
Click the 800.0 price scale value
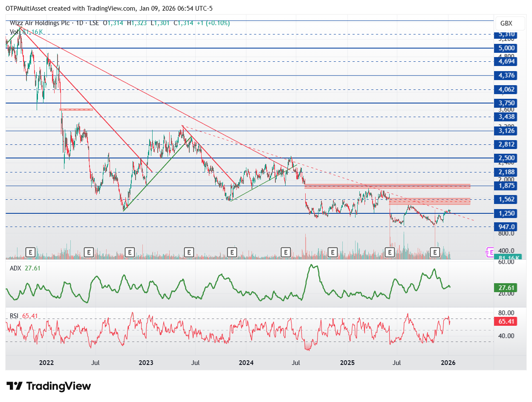click(x=506, y=233)
